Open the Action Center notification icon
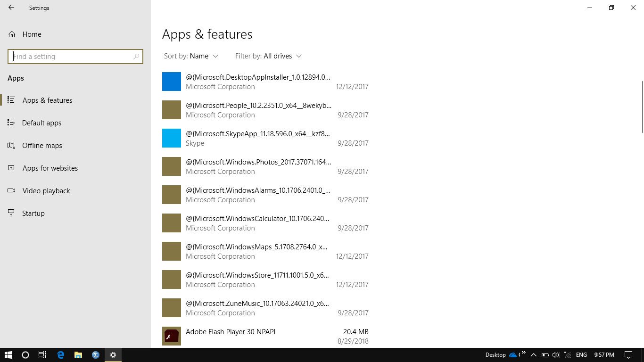644x362 pixels. [628, 355]
